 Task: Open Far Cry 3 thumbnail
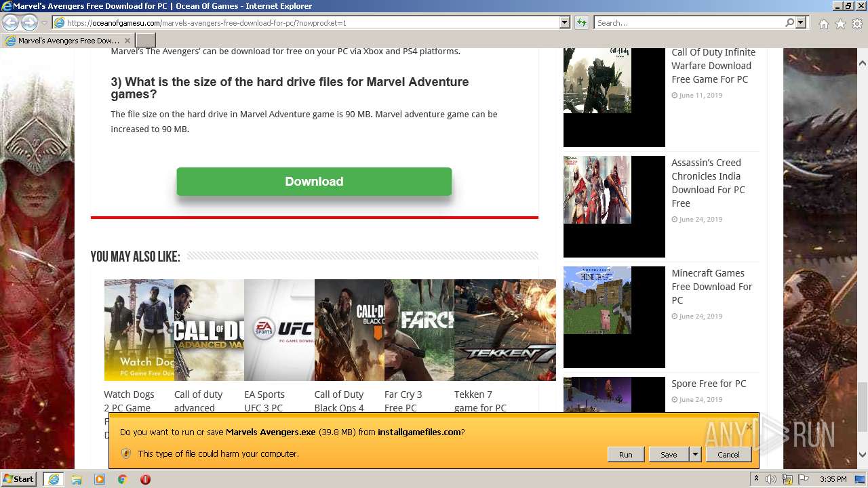pos(419,330)
